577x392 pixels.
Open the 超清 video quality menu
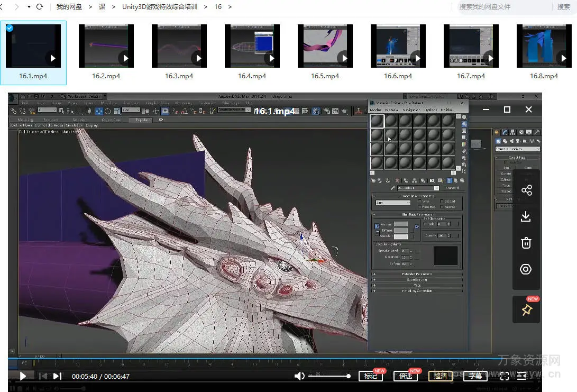coord(440,376)
